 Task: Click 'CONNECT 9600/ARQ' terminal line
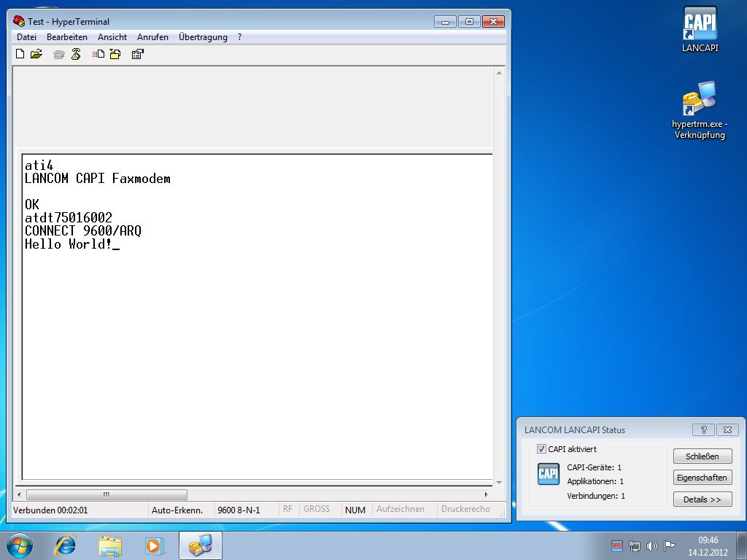[x=83, y=231]
